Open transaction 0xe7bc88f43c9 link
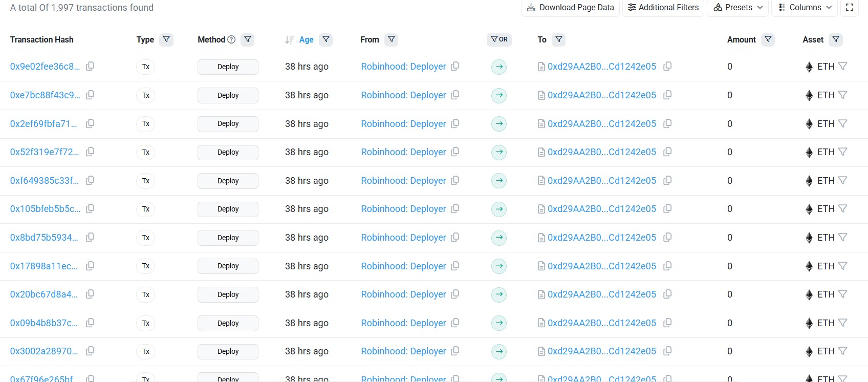Viewport: 868px width, 382px height. pos(45,95)
